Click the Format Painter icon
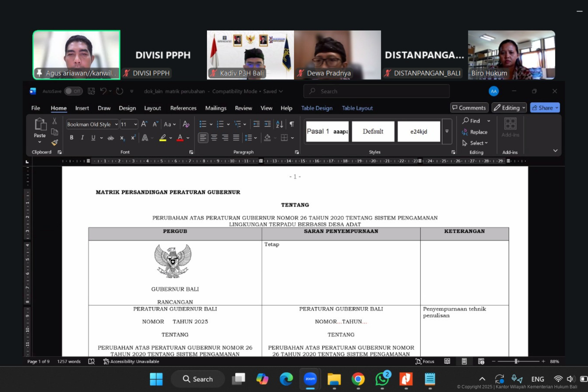The image size is (588, 392). (55, 143)
